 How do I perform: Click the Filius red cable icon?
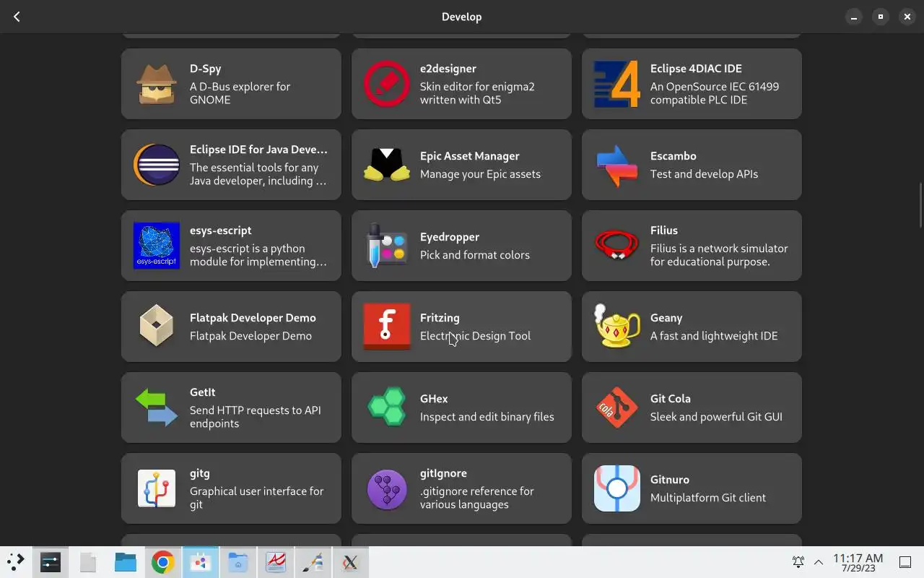[617, 246]
